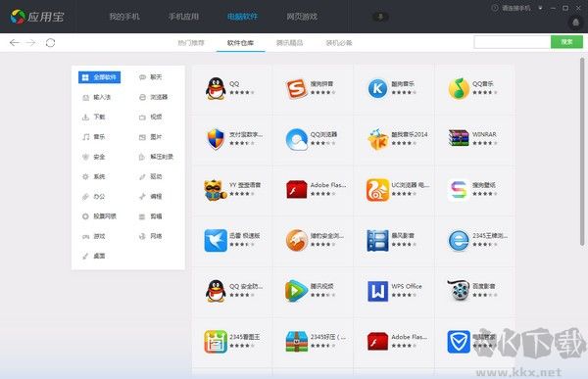Filter by 安全 category
This screenshot has height=379, width=588.
point(93,157)
